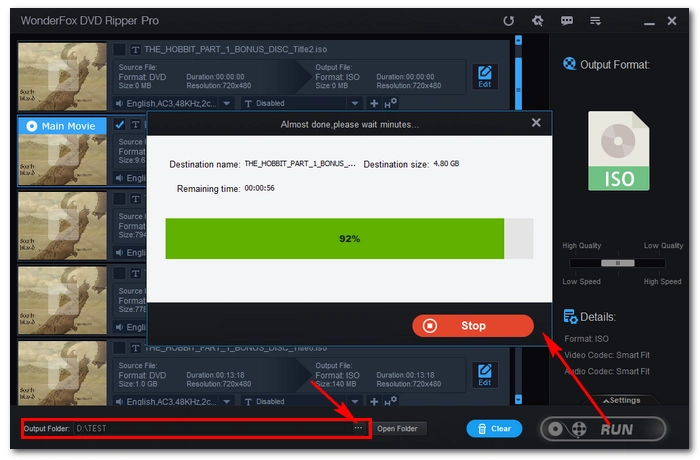Click the THE_HOBBIT_PART_1_BONUS_DISC_Title2.iso filename
The image size is (700, 460).
click(x=235, y=49)
